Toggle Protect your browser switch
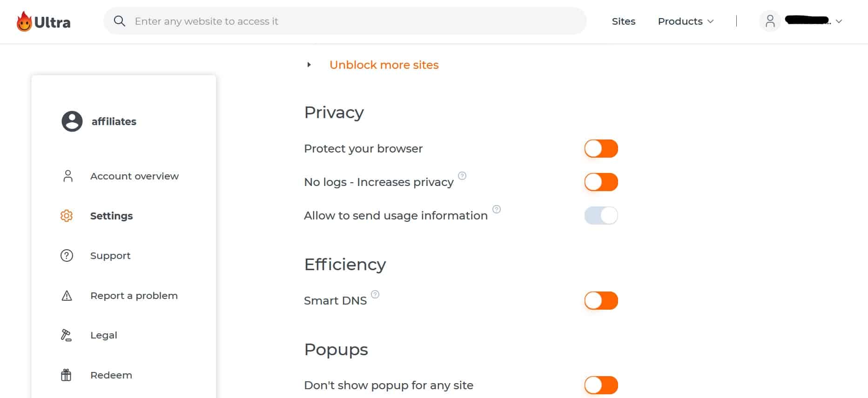Screen dimensions: 868x398 (601, 149)
